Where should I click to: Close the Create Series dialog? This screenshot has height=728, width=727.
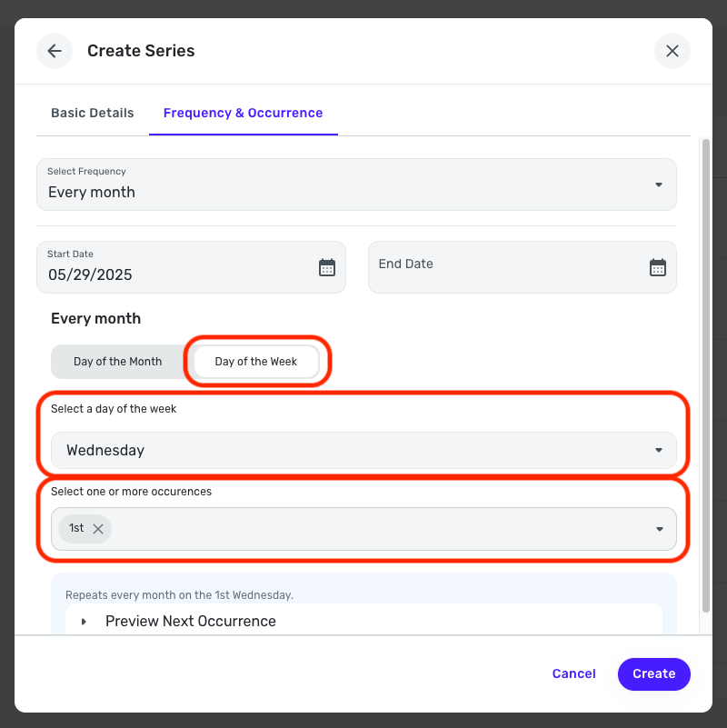tap(672, 51)
